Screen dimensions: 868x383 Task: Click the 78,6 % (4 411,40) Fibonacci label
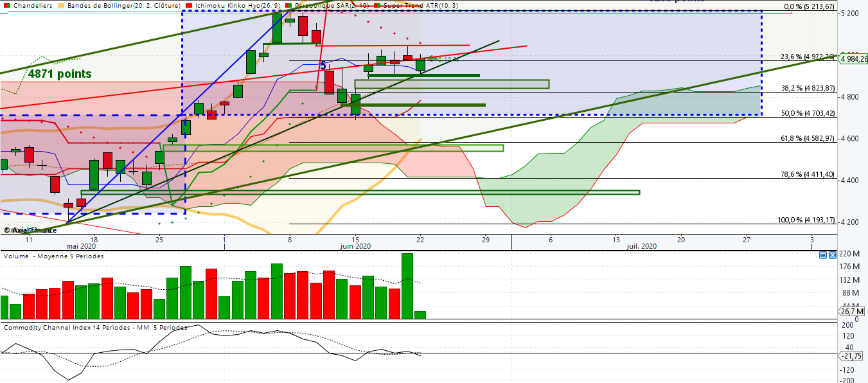click(808, 174)
